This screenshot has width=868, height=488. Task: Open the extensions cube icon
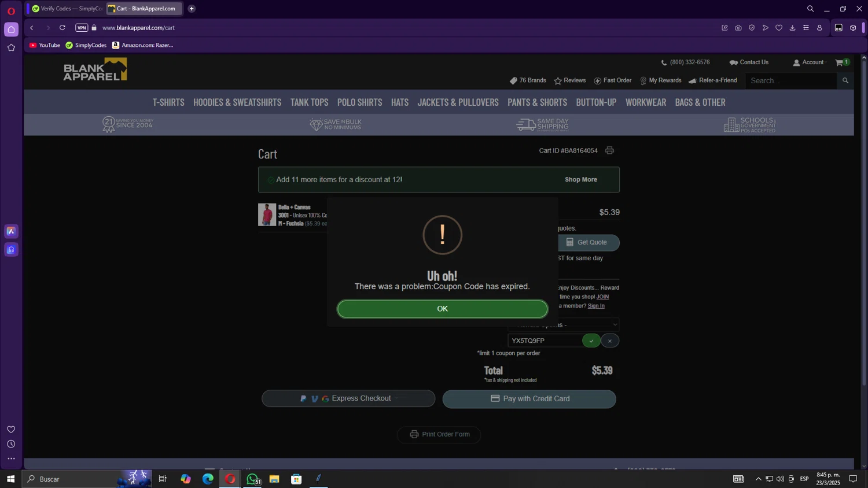click(853, 28)
